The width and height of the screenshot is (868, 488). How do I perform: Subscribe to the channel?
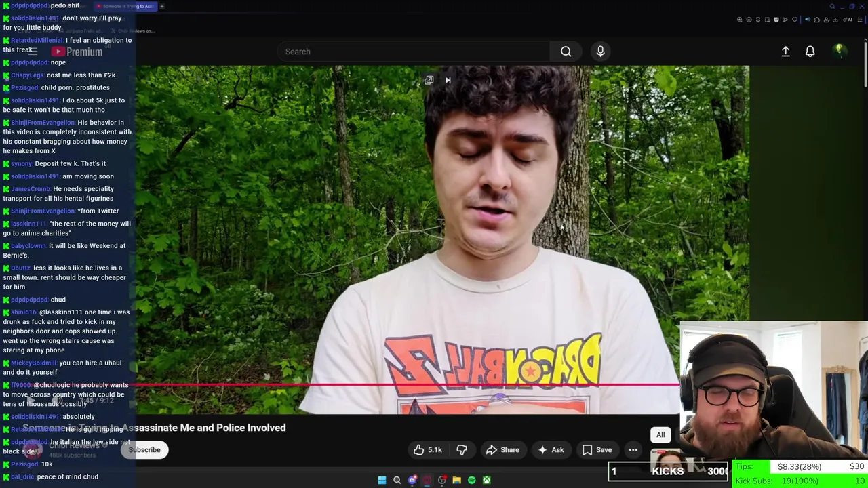point(144,450)
